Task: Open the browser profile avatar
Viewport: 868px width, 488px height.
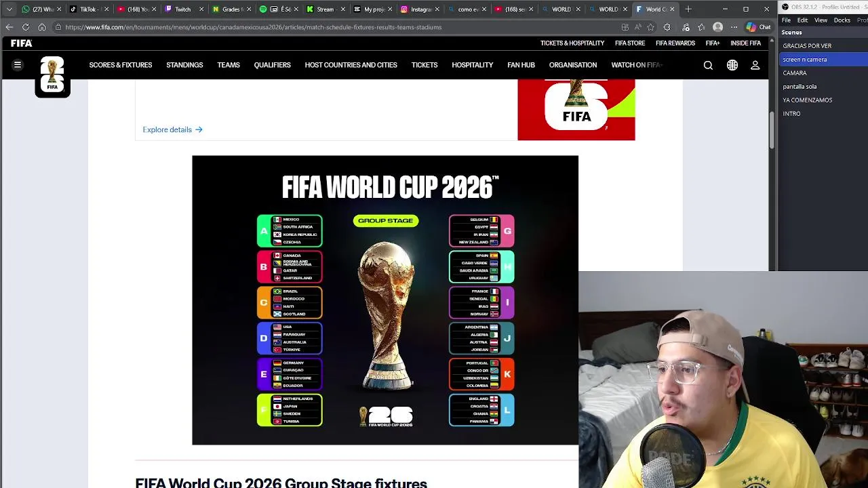Action: (718, 27)
